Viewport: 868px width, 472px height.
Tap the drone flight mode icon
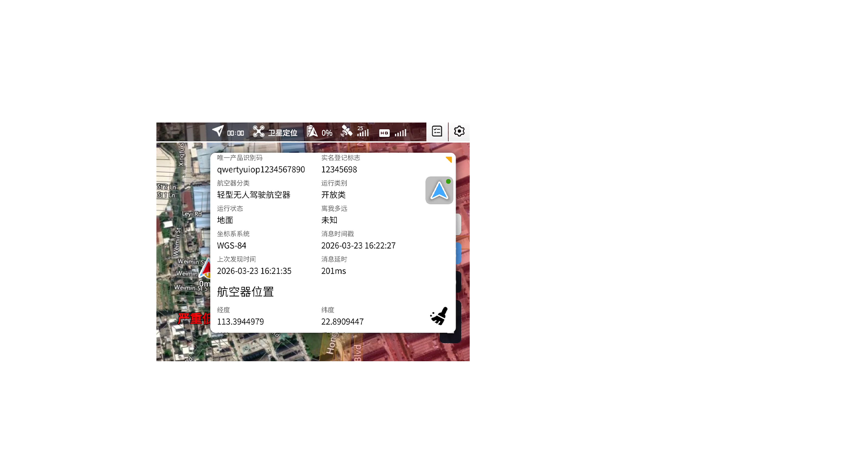tap(259, 132)
